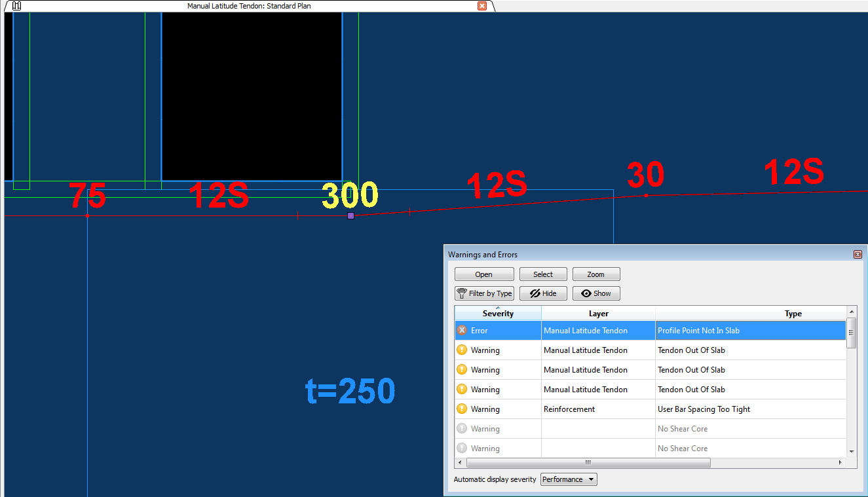
Task: Switch to Manual Latitude Tendon: Standard Plan tab
Action: pyautogui.click(x=249, y=6)
